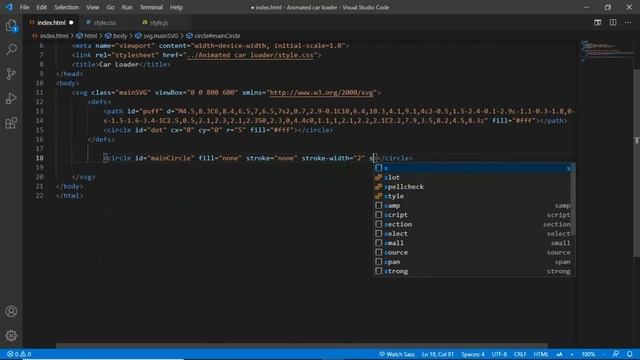Select 'select' from the autocomplete list
Screen dimensions: 640x360
[473, 234]
